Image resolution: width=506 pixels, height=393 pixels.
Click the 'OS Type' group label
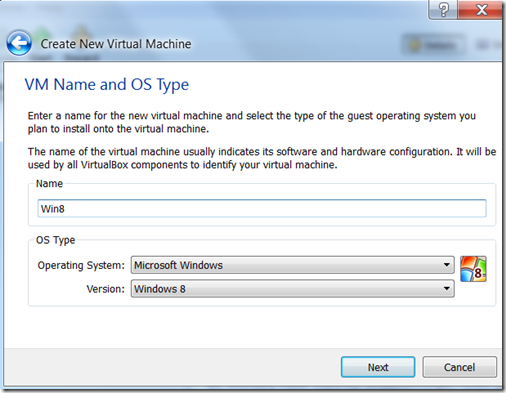coord(55,240)
